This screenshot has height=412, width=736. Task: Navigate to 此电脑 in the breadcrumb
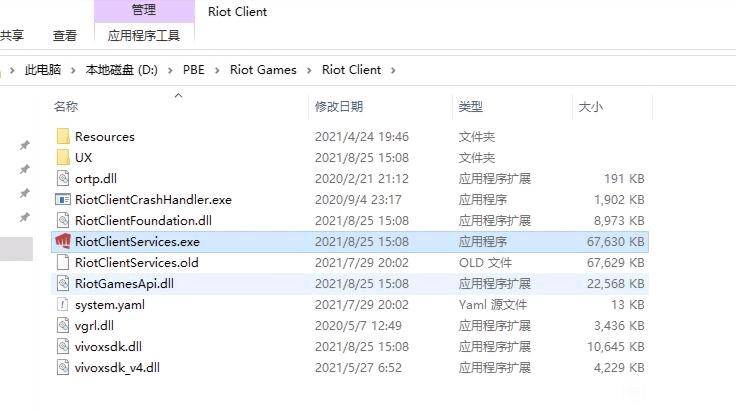tap(43, 70)
